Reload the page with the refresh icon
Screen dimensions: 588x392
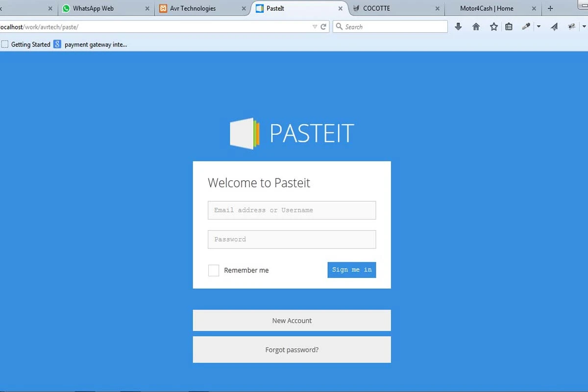click(x=323, y=26)
